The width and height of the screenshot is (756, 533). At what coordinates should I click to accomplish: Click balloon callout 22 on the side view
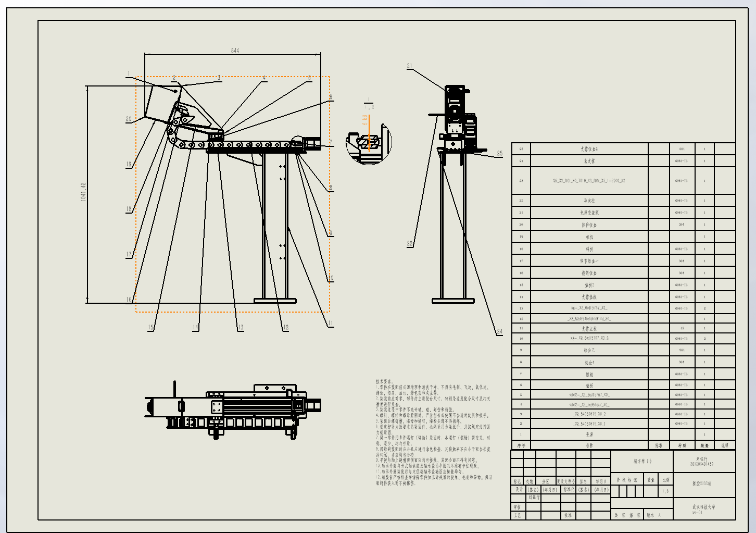[x=410, y=243]
